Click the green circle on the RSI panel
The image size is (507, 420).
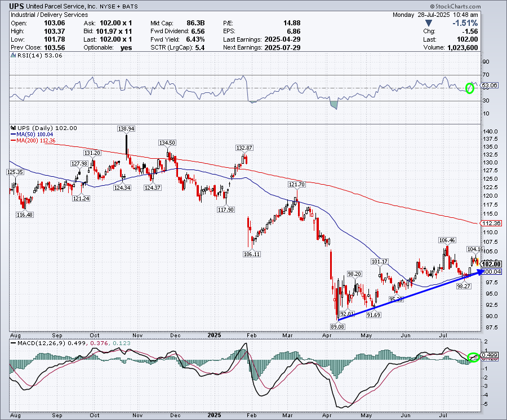pos(470,88)
